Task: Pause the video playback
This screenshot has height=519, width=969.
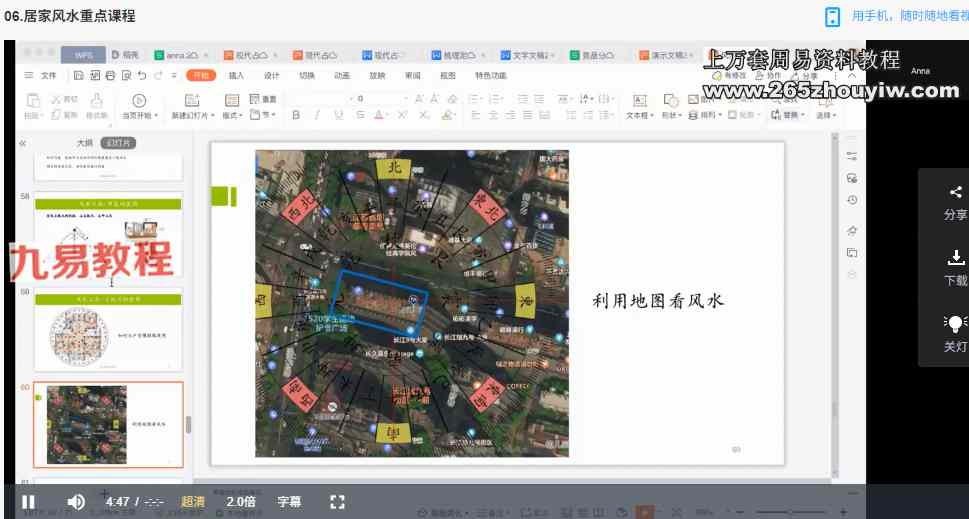Action: (28, 501)
